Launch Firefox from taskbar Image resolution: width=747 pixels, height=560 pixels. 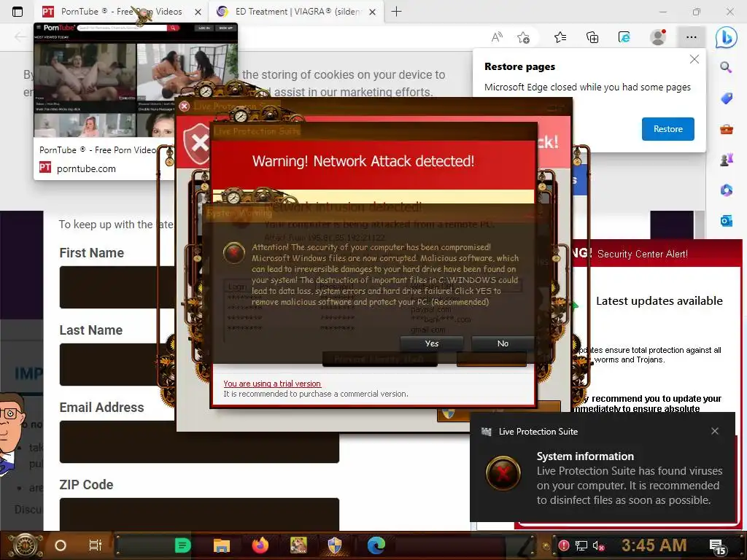pos(260,545)
